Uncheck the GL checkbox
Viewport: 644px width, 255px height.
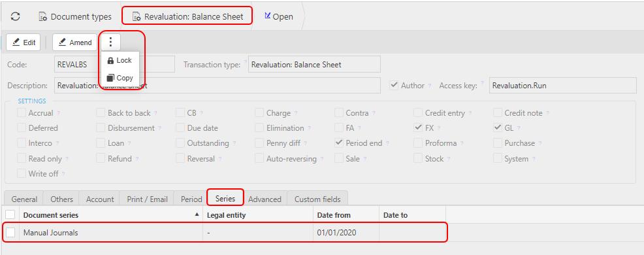click(498, 128)
